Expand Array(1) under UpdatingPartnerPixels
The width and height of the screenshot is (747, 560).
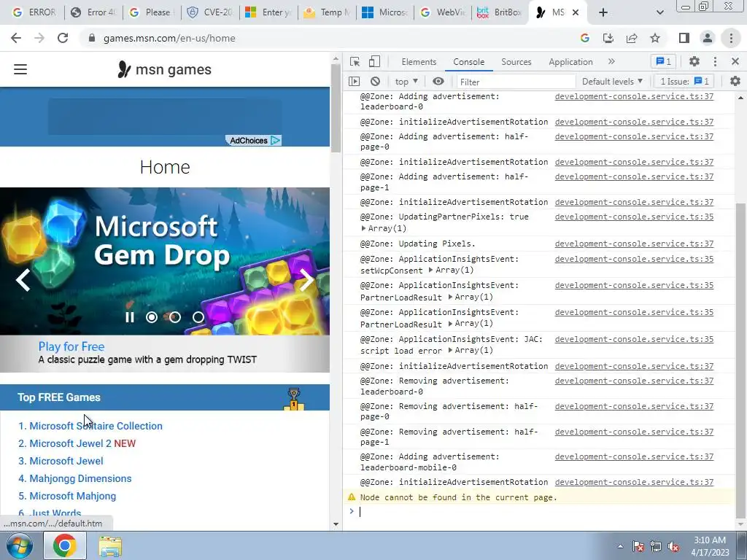384,228
